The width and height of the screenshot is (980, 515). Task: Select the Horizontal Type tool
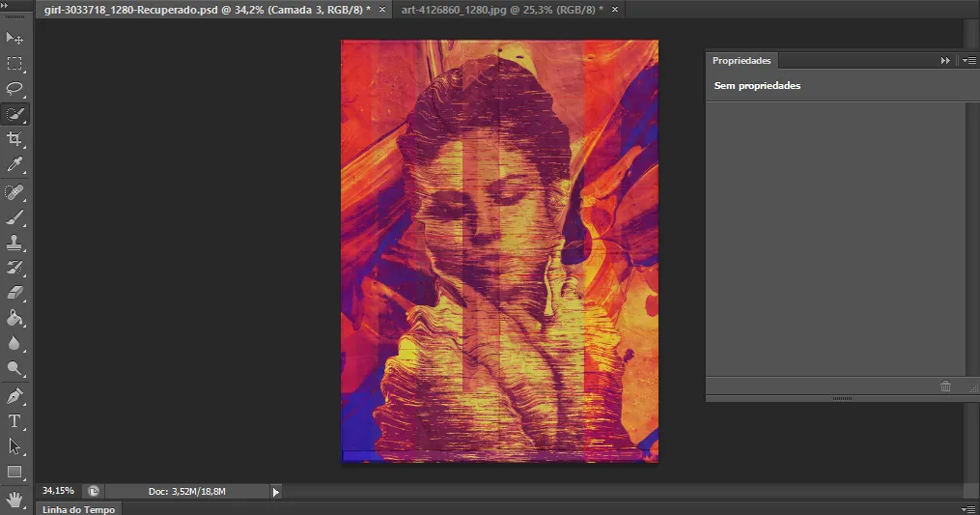coord(14,422)
